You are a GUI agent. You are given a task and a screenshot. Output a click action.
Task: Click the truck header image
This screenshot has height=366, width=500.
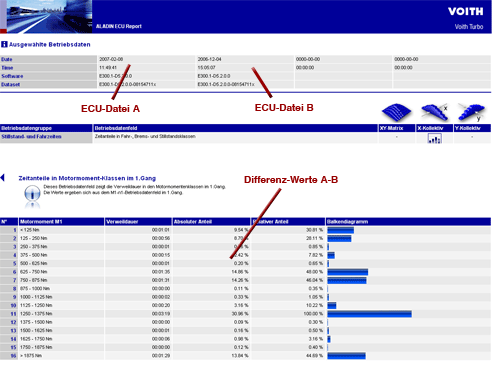pyautogui.click(x=49, y=16)
